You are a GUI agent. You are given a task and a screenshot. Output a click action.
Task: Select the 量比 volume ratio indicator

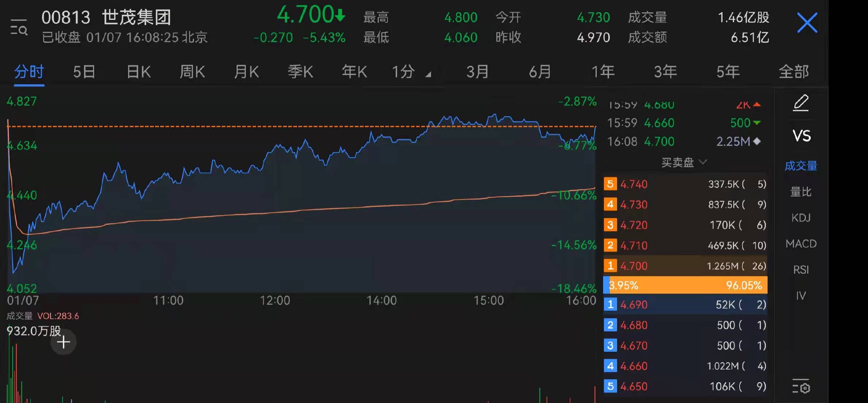pos(801,192)
